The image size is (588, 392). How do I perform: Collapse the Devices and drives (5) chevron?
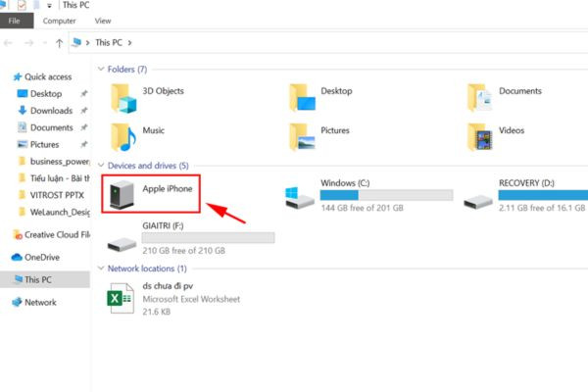pos(101,165)
